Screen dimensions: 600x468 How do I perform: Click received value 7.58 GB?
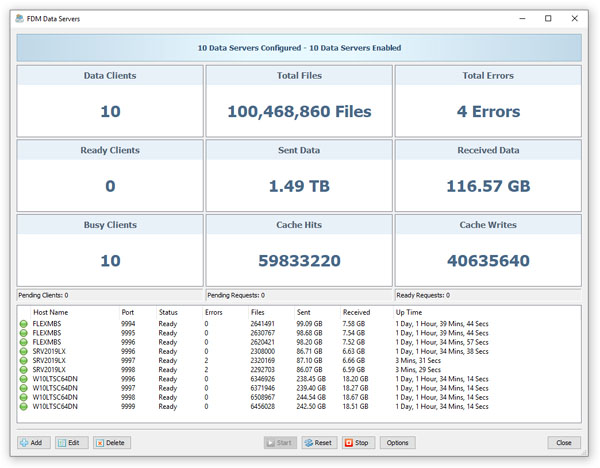click(x=354, y=324)
